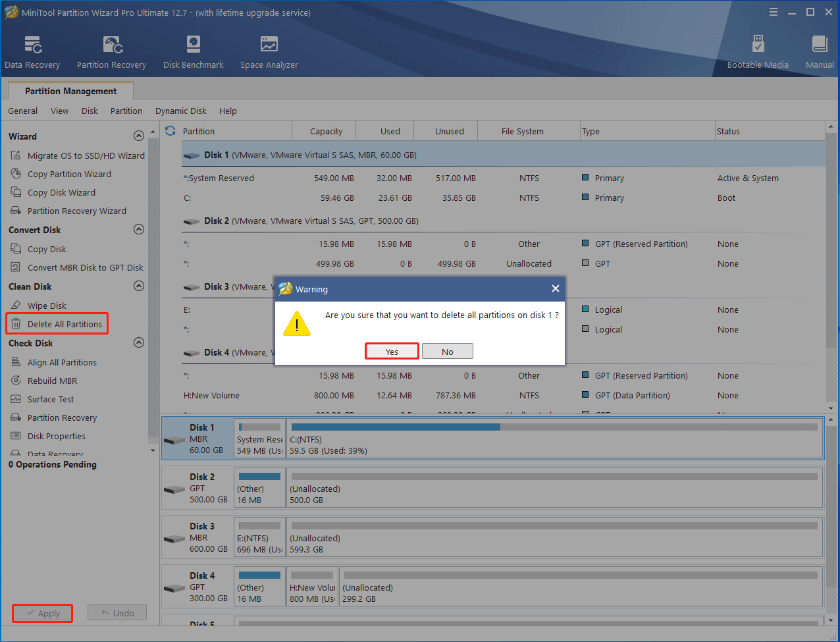The image size is (840, 642).
Task: Open the Manual
Action: [820, 53]
